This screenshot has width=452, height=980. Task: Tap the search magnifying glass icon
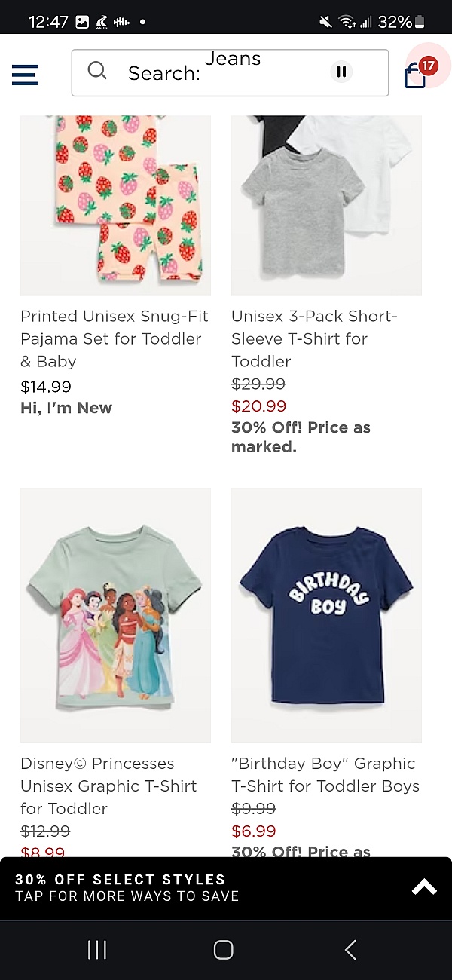click(97, 70)
